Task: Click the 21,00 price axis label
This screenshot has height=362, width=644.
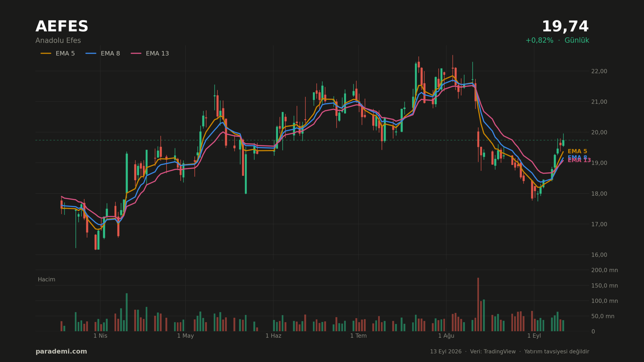Action: [x=599, y=102]
